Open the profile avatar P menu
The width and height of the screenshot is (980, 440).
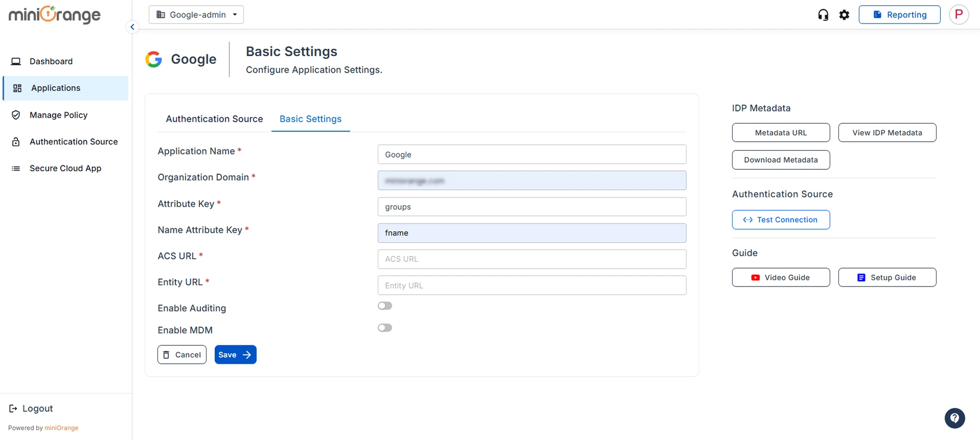click(959, 14)
